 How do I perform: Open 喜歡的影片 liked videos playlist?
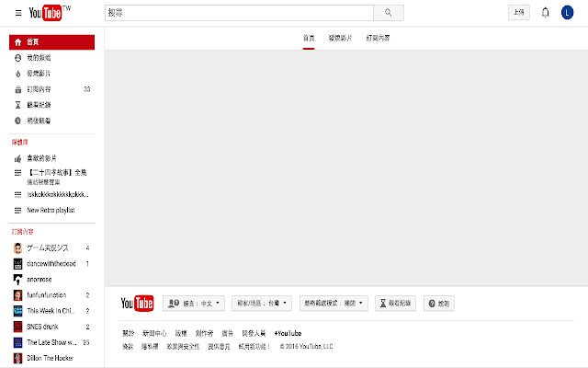click(x=44, y=158)
